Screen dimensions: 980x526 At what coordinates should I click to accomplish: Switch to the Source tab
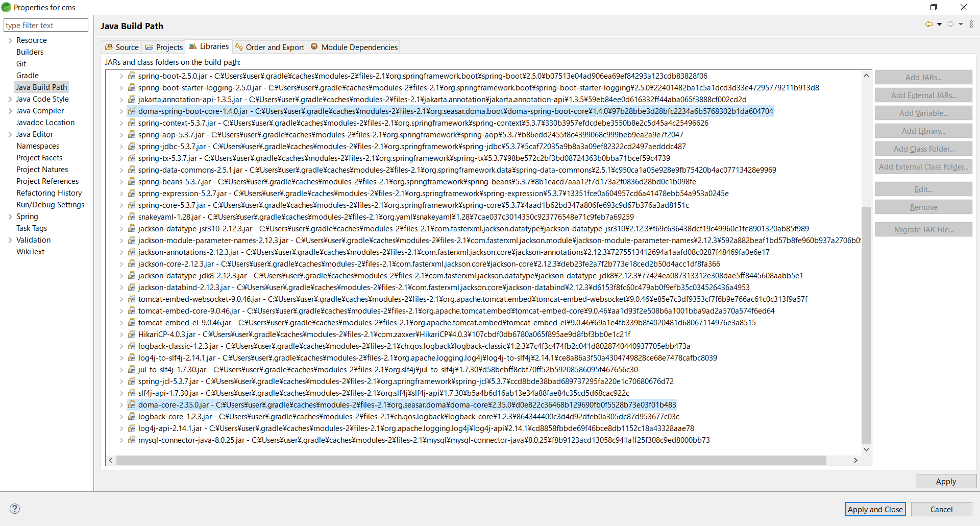pos(121,47)
